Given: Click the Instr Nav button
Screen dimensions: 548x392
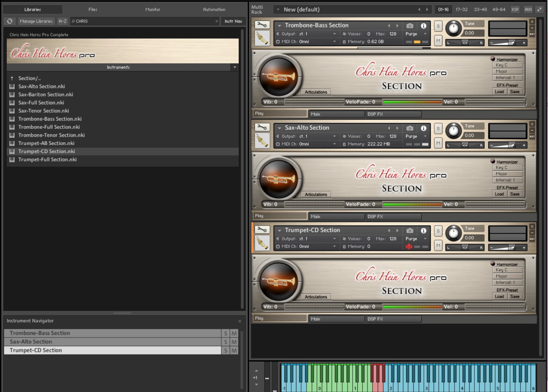Looking at the screenshot, I should coord(233,21).
